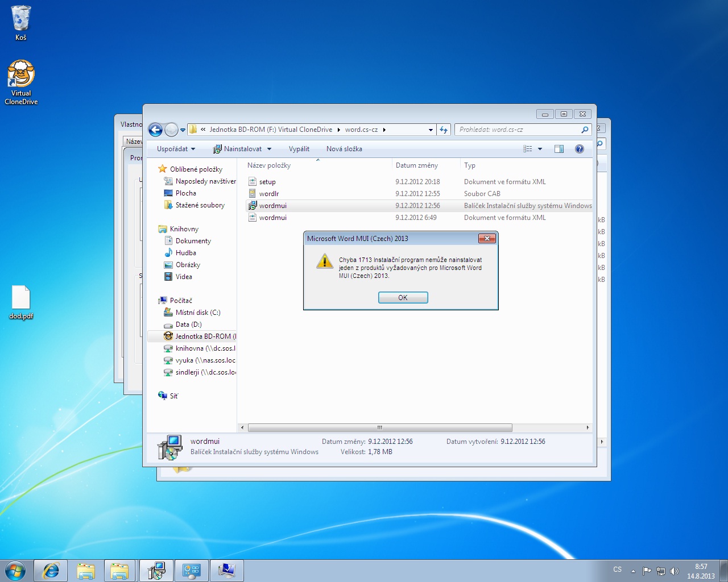Viewport: 728px width, 582px height.
Task: Open the view options dropdown arrow
Action: pyautogui.click(x=540, y=149)
